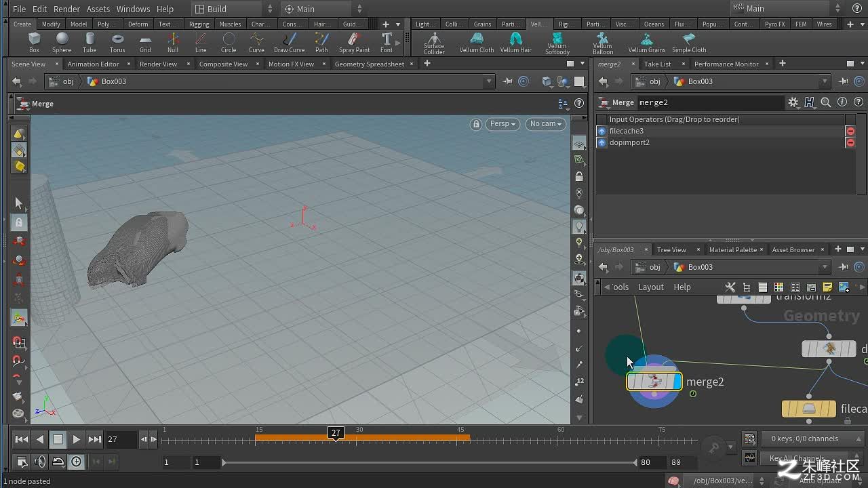The image size is (868, 488).
Task: Switch to Animation Editor tab
Action: [94, 64]
